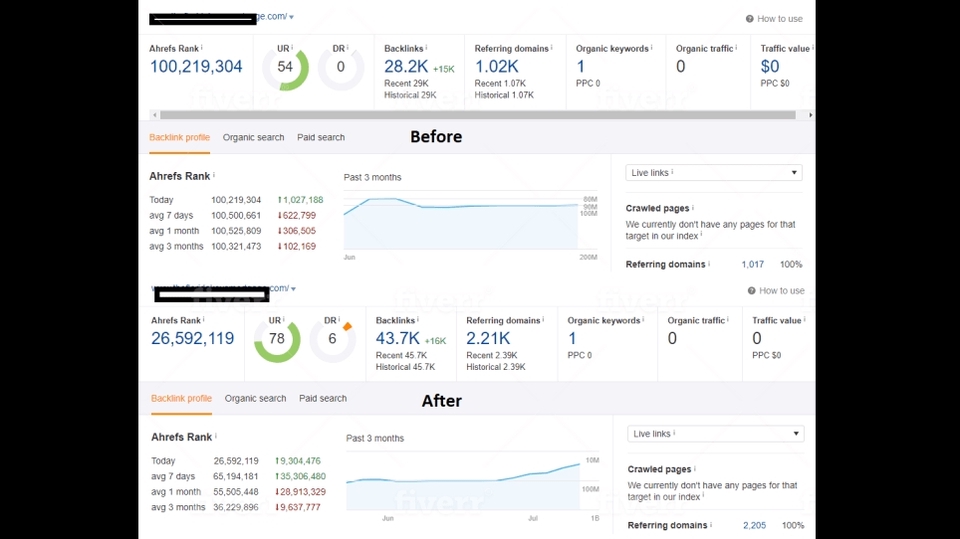Click the orange marker on the DR 6 gauge
Image resolution: width=960 pixels, height=539 pixels.
[x=347, y=326]
